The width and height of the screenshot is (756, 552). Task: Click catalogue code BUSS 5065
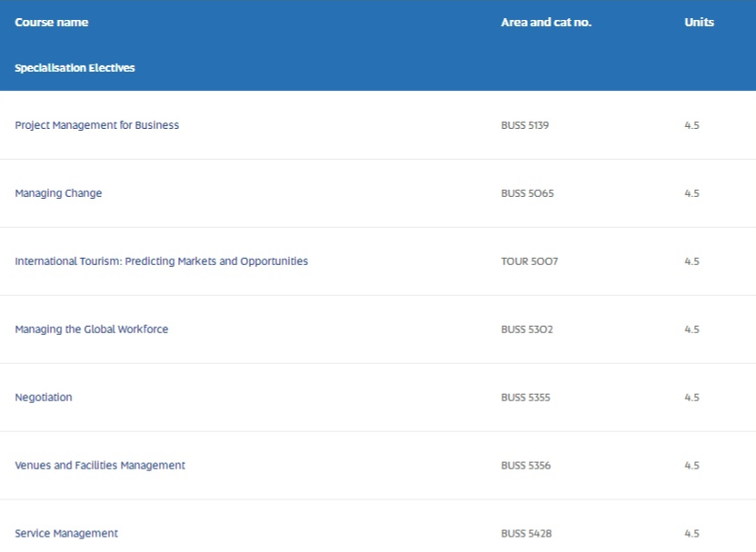(x=527, y=193)
